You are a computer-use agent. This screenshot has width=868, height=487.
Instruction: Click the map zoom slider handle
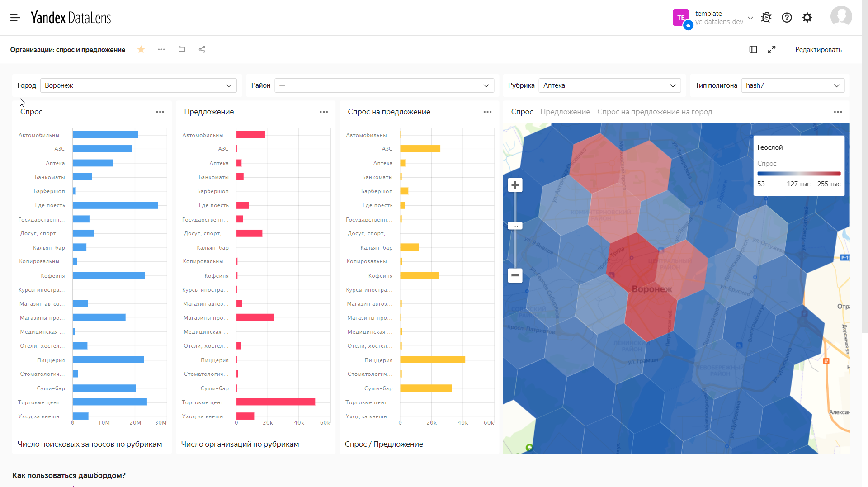[x=515, y=226]
